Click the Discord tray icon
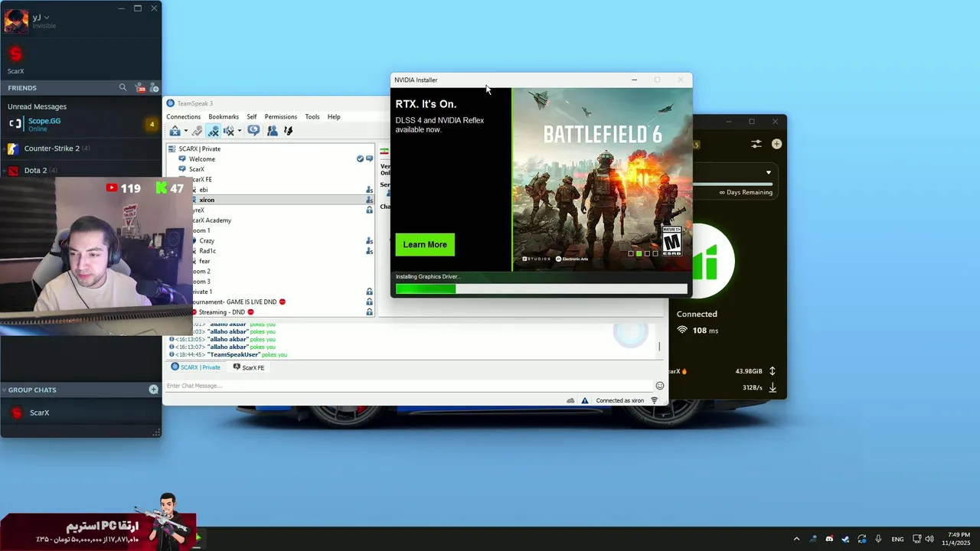Image resolution: width=980 pixels, height=551 pixels. (829, 539)
